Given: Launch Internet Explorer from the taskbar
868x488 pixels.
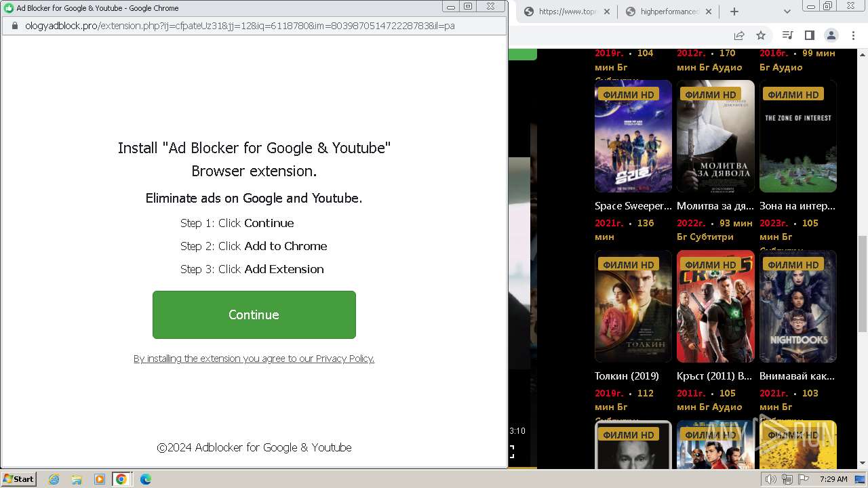Looking at the screenshot, I should [54, 479].
